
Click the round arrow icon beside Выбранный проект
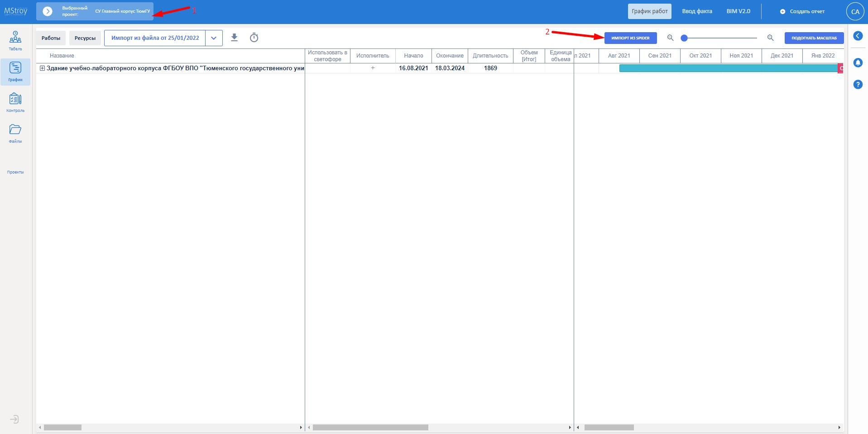(48, 11)
